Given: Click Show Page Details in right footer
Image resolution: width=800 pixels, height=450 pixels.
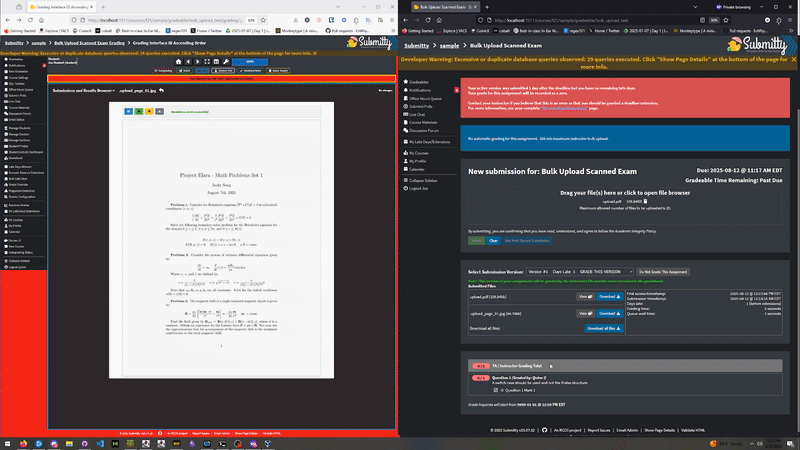Looking at the screenshot, I should 659,430.
